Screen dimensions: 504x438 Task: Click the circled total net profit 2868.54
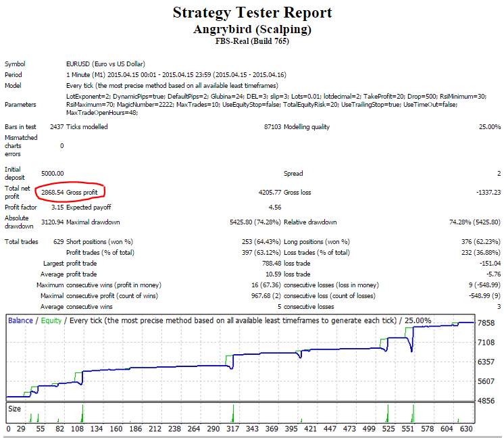[x=53, y=193]
